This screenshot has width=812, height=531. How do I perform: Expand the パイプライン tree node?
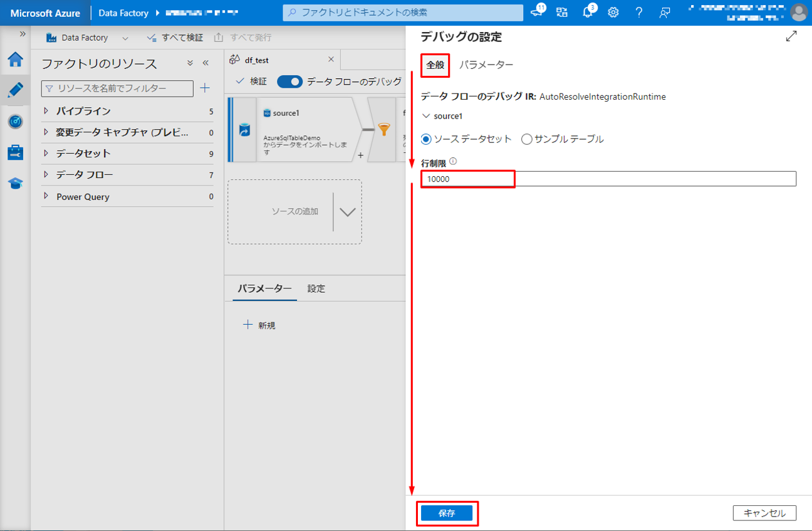[46, 111]
